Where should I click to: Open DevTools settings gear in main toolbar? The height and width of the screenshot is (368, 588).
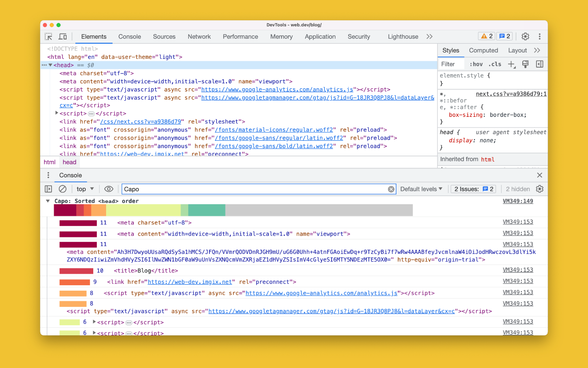point(525,37)
